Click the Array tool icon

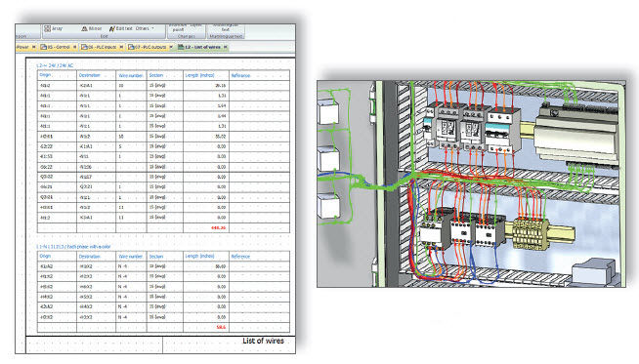click(47, 28)
